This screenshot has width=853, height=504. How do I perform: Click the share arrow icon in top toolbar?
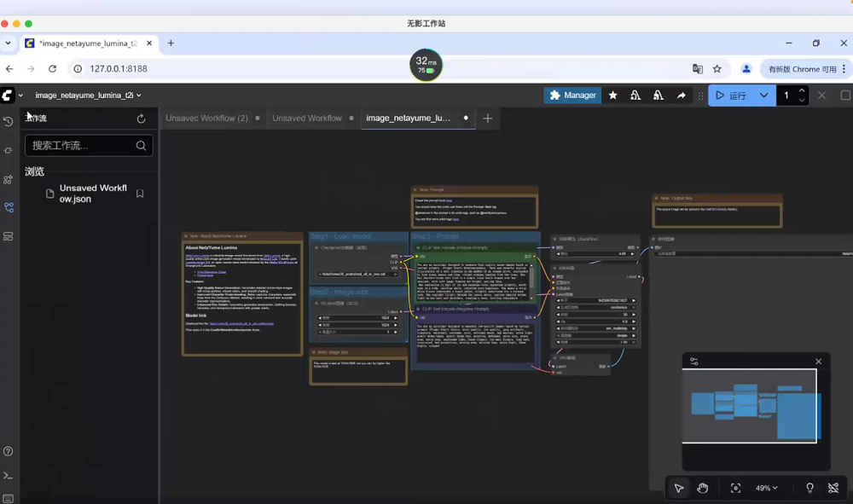coord(681,96)
